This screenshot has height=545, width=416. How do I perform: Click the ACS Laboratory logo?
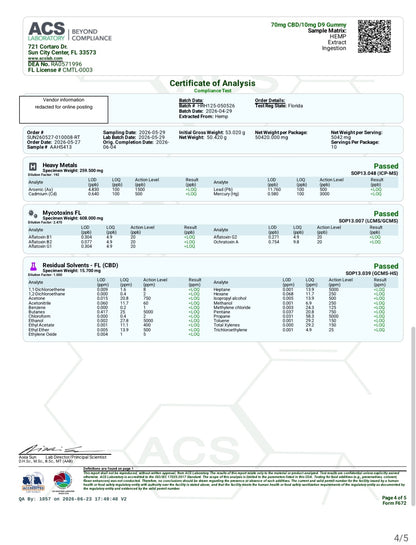[x=70, y=31]
